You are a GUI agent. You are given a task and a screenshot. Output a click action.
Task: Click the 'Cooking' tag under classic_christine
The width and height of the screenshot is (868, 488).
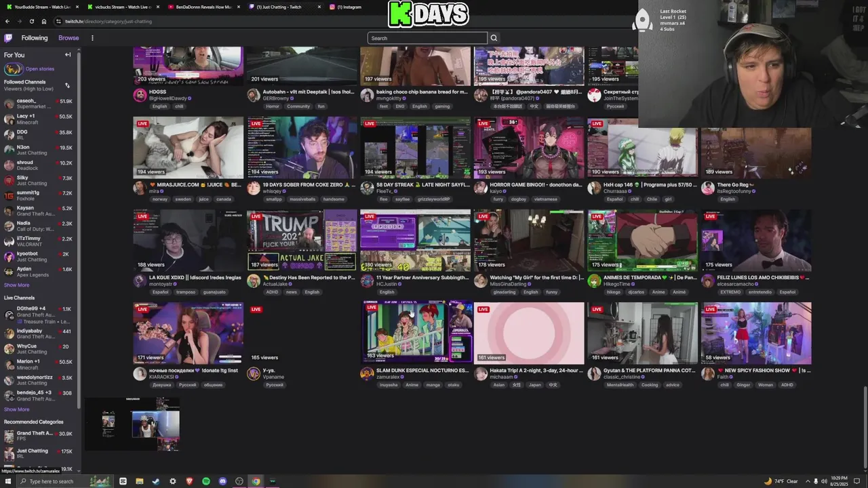(x=650, y=385)
